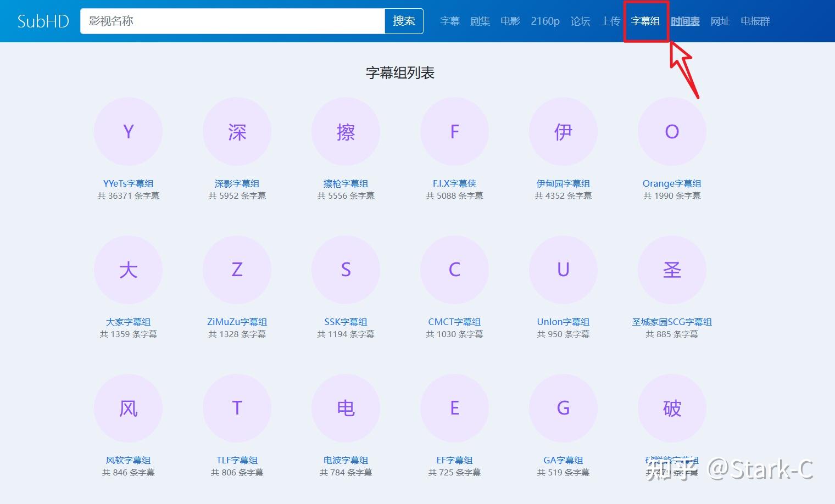This screenshot has width=835, height=504.
Task: Switch to the 2160p section
Action: click(545, 21)
